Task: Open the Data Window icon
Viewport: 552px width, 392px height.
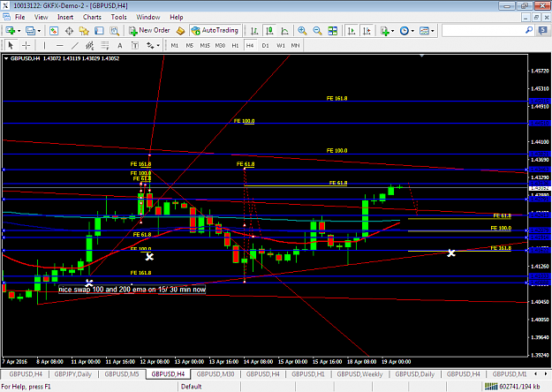Action: coord(69,31)
